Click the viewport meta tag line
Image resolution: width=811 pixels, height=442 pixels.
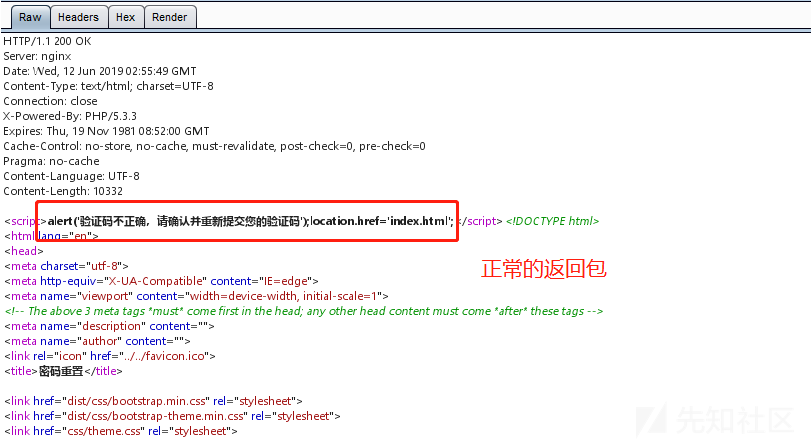click(197, 296)
